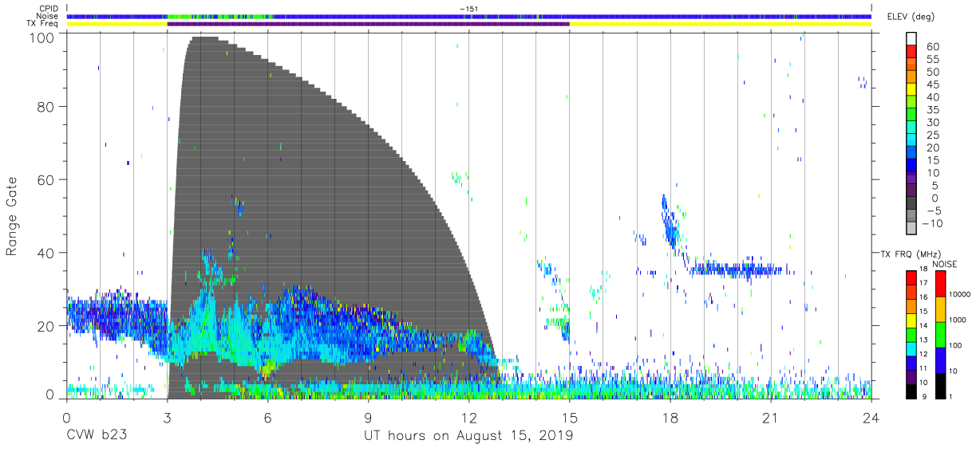Pick the red top swatch in TX FRQ colorbar
The width and height of the screenshot is (980, 452).
pyautogui.click(x=911, y=277)
